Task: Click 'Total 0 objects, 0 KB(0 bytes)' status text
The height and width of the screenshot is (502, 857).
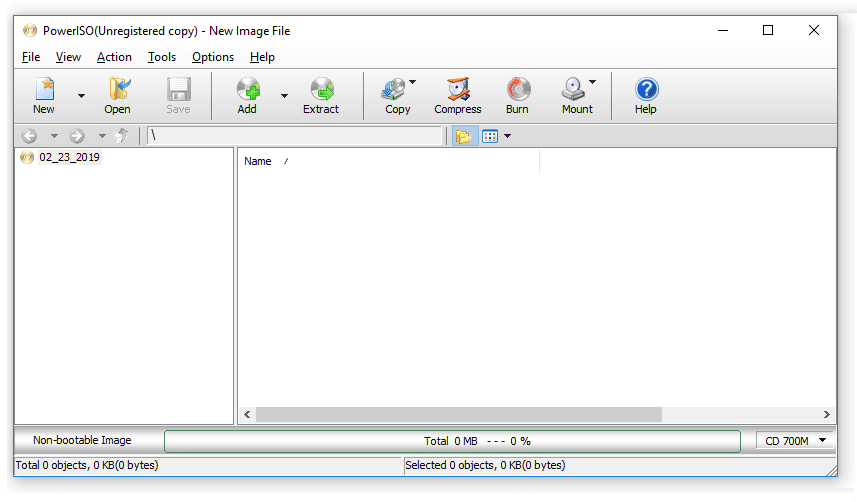Action: click(x=87, y=465)
